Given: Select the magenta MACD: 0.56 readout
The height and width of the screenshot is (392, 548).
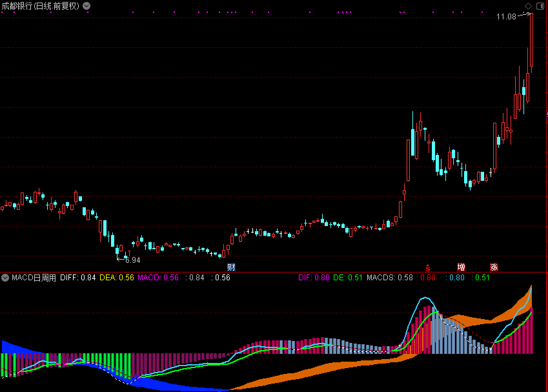Looking at the screenshot, I should pyautogui.click(x=158, y=278).
